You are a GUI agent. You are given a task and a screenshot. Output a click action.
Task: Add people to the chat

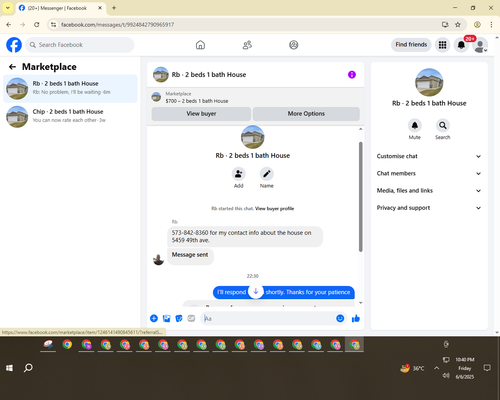click(238, 174)
